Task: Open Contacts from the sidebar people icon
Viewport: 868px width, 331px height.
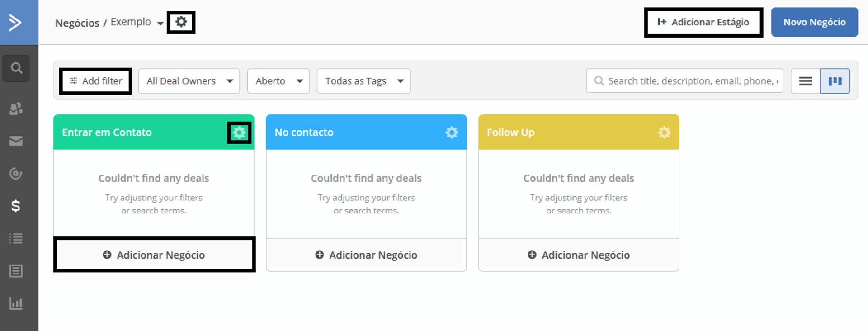Action: click(x=16, y=109)
